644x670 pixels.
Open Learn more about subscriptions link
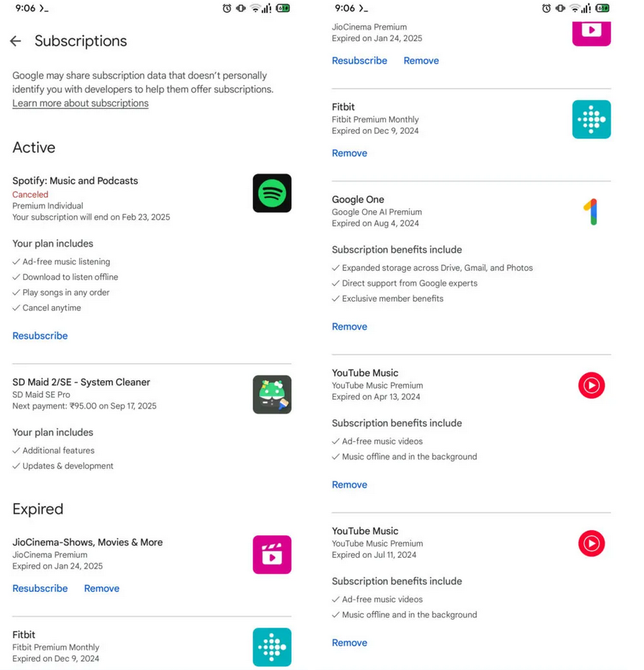(x=80, y=103)
